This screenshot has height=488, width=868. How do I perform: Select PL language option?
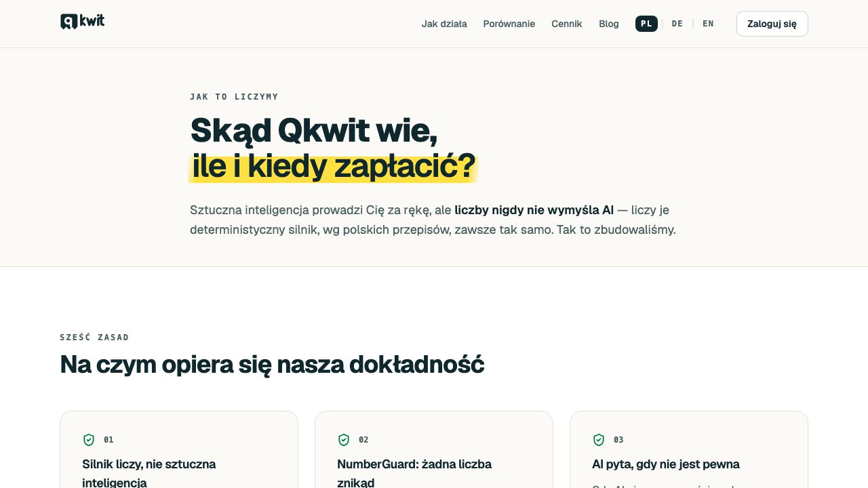[646, 24]
